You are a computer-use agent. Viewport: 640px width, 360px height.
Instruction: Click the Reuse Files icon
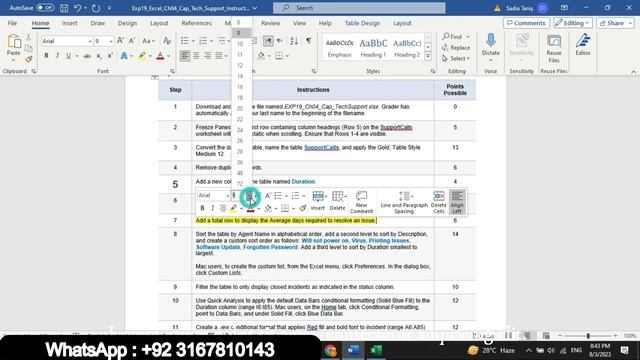pyautogui.click(x=554, y=42)
